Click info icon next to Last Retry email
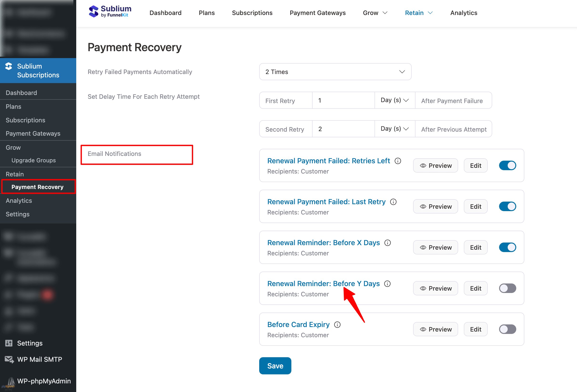The height and width of the screenshot is (392, 577). (x=393, y=202)
